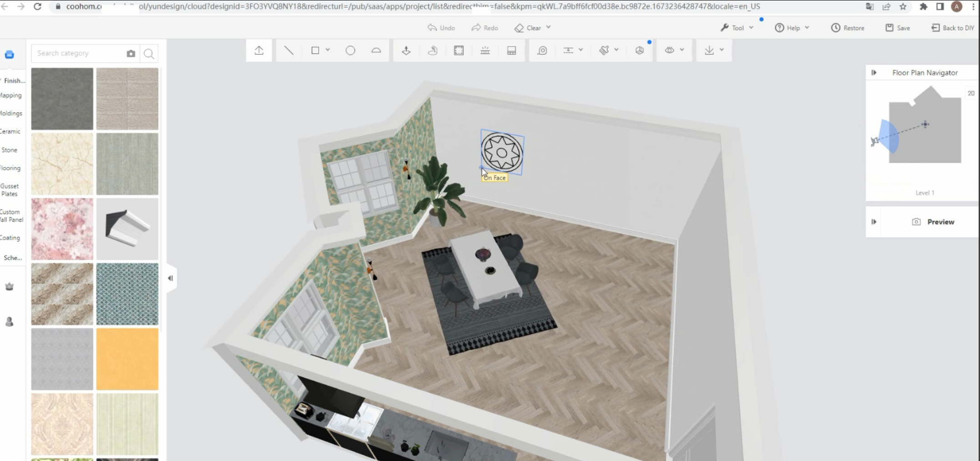Click the 3D cube model icon
The image size is (980, 461).
coord(640,51)
